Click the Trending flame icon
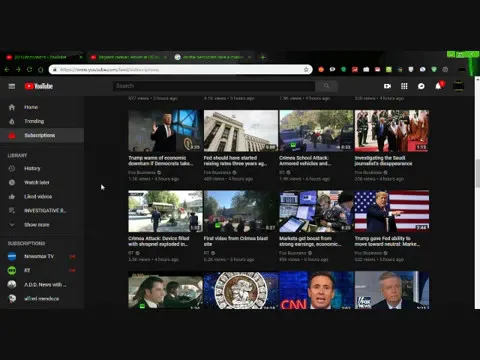The width and height of the screenshot is (480, 360). tap(12, 121)
